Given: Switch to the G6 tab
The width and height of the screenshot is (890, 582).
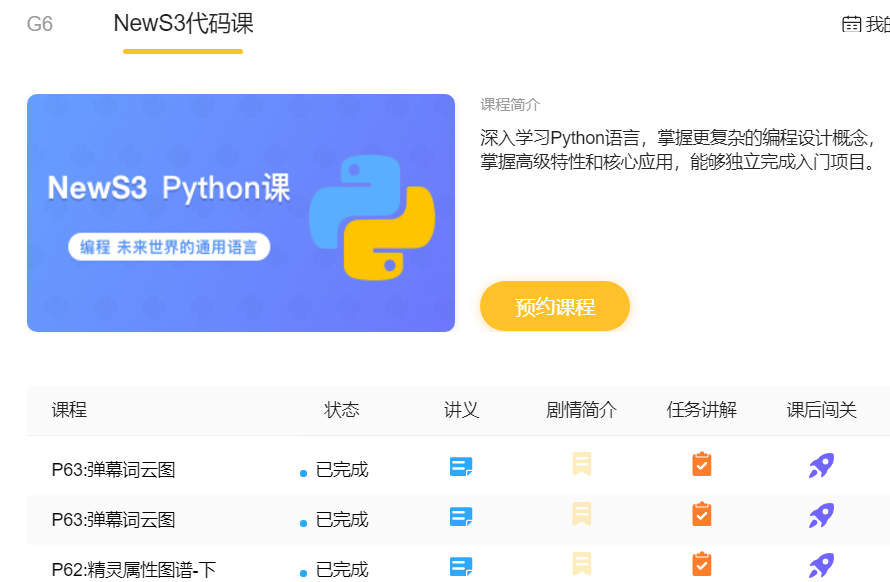Looking at the screenshot, I should tap(40, 24).
